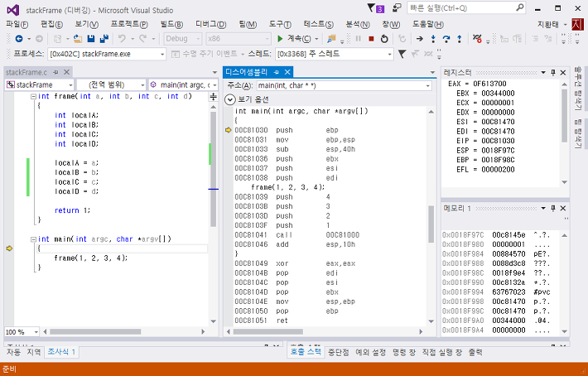Click the Quick Launch search magnifier icon

520,7
